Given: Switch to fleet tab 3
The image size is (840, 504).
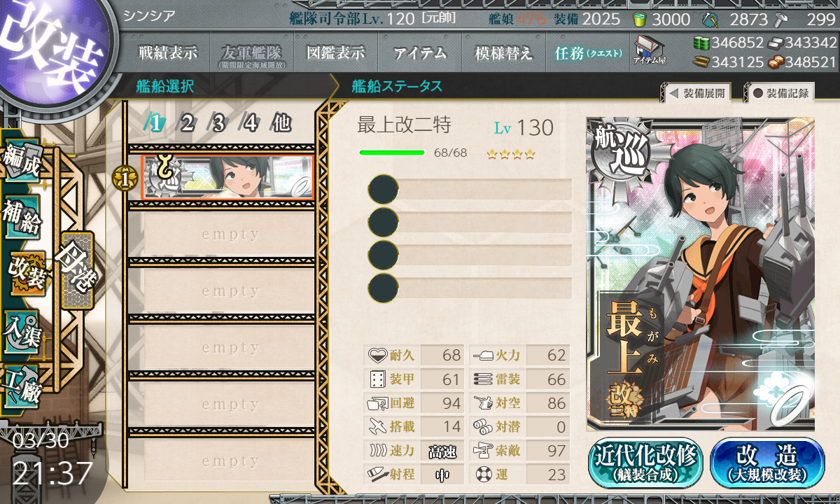Looking at the screenshot, I should click(x=218, y=123).
